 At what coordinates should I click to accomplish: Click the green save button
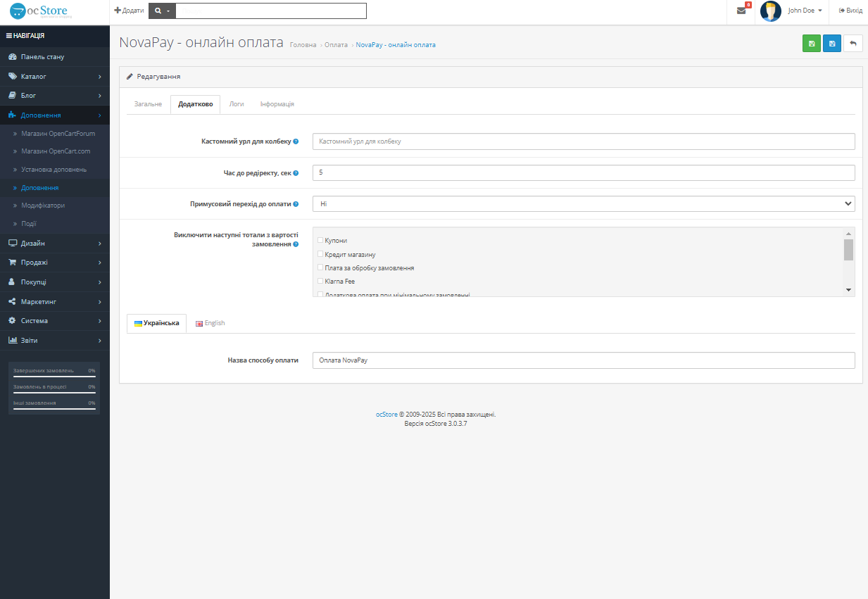point(812,44)
